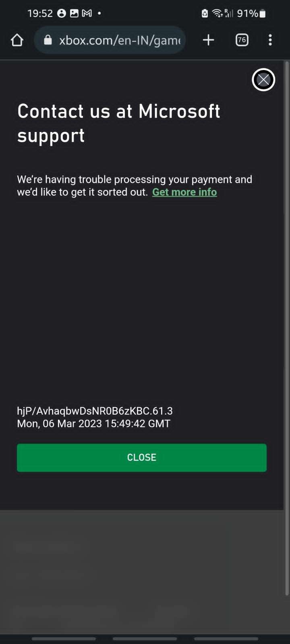
Task: Follow the Get more info link
Action: tap(184, 192)
